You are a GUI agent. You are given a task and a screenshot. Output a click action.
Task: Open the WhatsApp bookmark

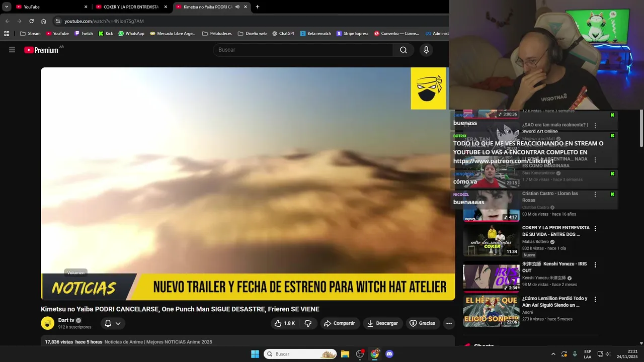(131, 34)
